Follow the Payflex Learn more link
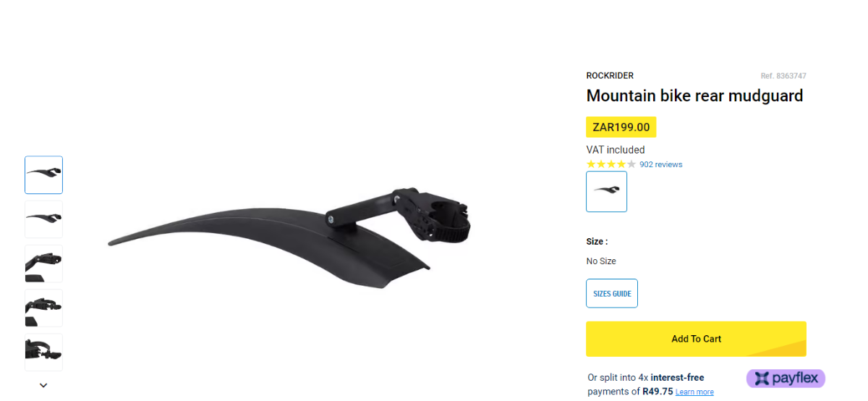This screenshot has width=868, height=401. [x=694, y=392]
